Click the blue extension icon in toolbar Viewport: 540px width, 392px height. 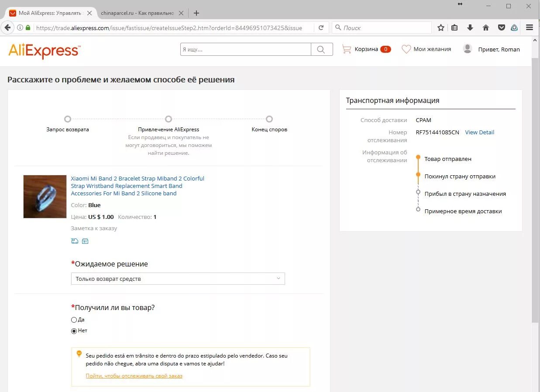click(x=514, y=27)
